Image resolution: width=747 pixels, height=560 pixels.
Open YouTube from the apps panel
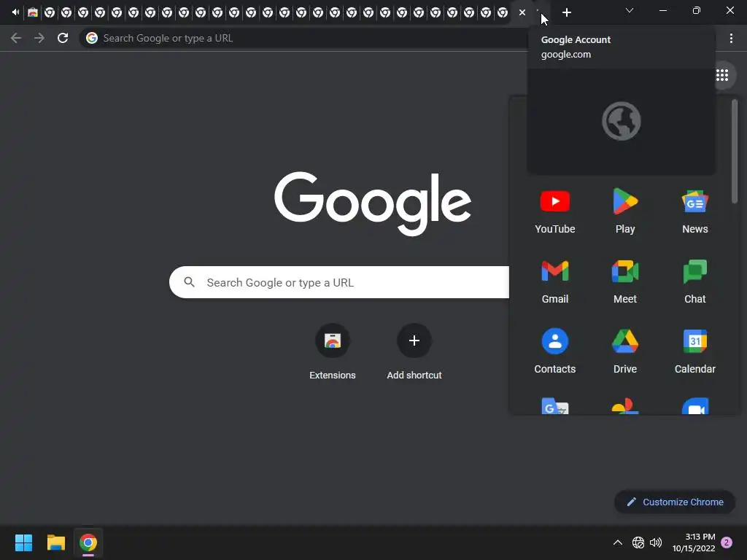tap(554, 212)
